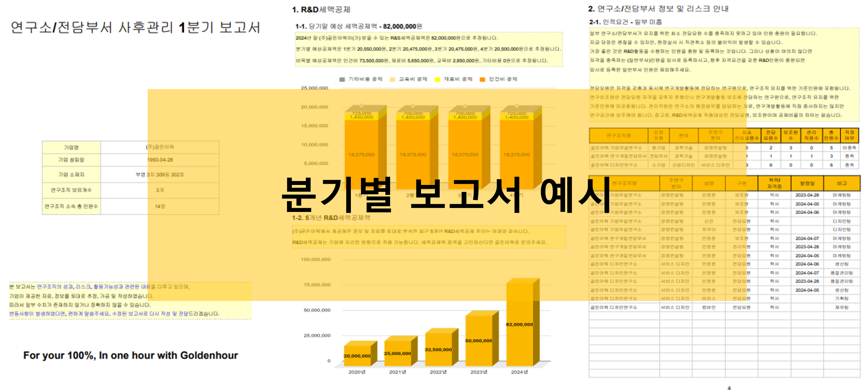Click the 적정여부 column header
Screen dimensions: 868x390
tap(849, 135)
